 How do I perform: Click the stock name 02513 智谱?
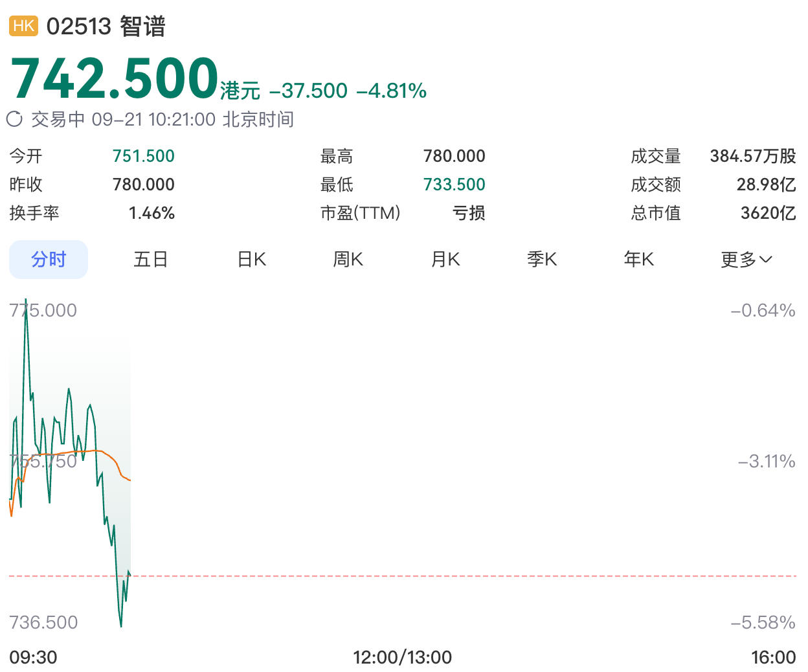coord(106,27)
